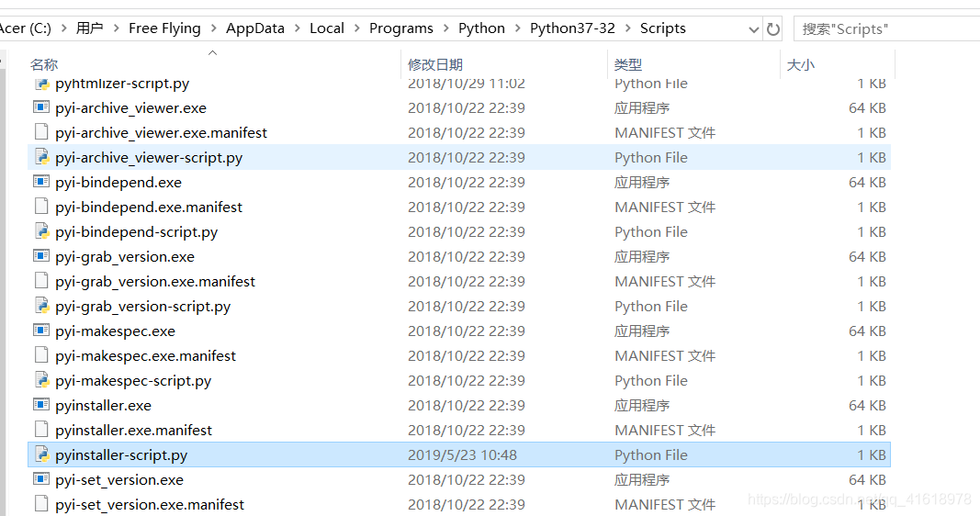This screenshot has width=980, height=516.
Task: Open the address bar history dropdown
Action: point(754,29)
